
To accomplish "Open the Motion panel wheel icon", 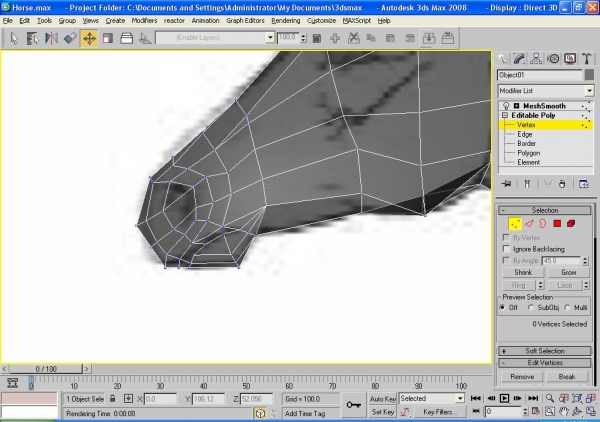I will [x=553, y=59].
